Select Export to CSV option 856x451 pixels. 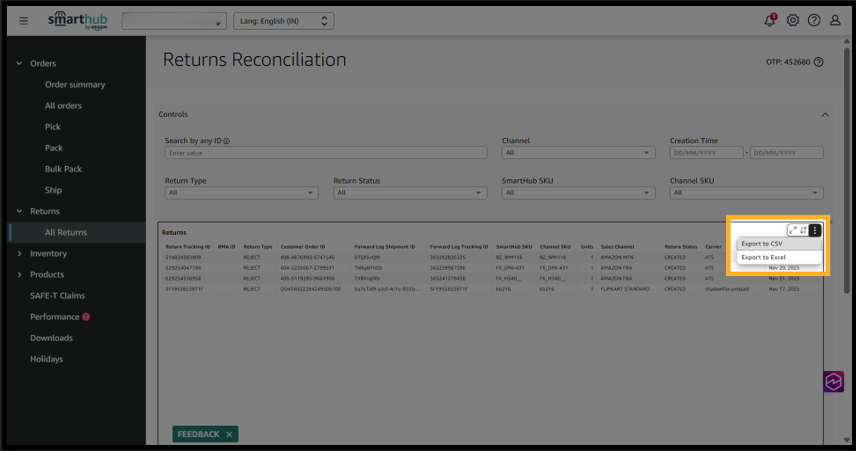761,244
